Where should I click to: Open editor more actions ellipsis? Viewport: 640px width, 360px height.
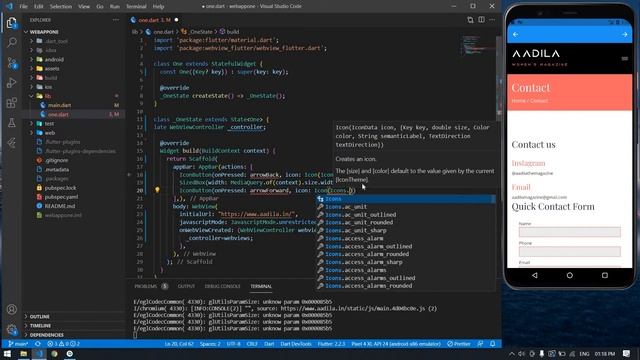(x=492, y=20)
